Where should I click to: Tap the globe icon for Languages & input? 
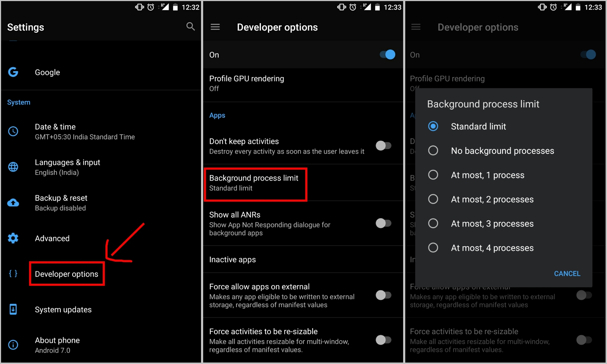click(x=13, y=167)
